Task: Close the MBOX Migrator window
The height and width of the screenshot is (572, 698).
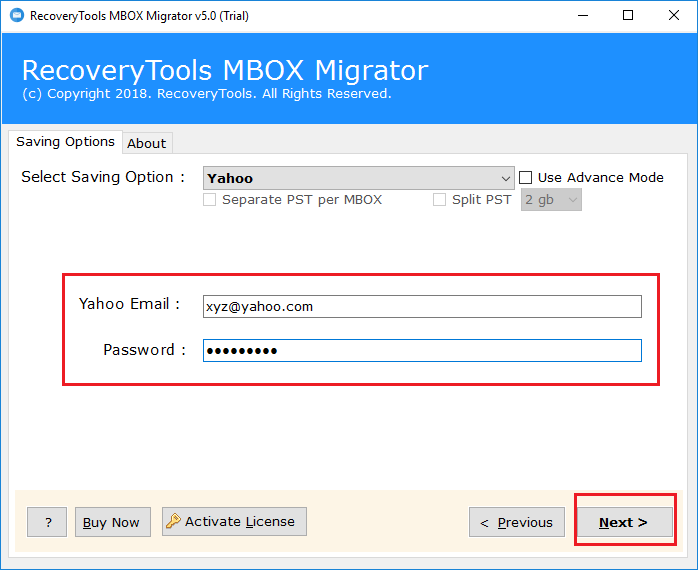Action: [x=674, y=16]
